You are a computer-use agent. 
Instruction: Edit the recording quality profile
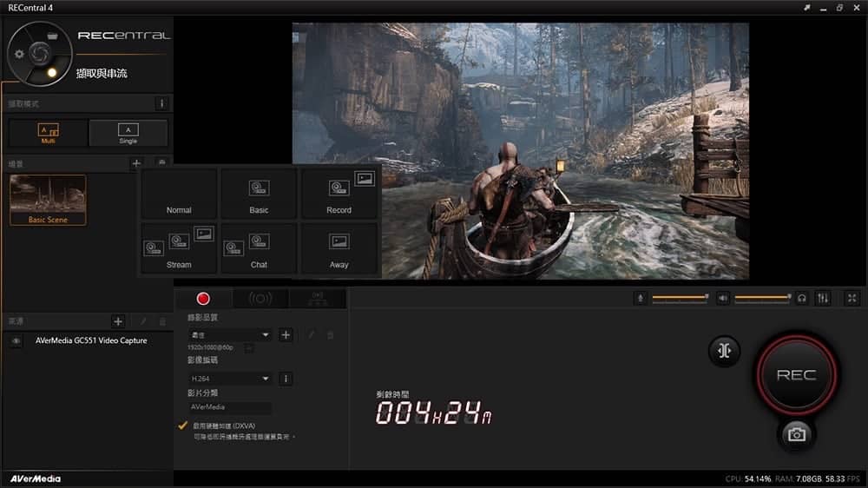click(311, 334)
